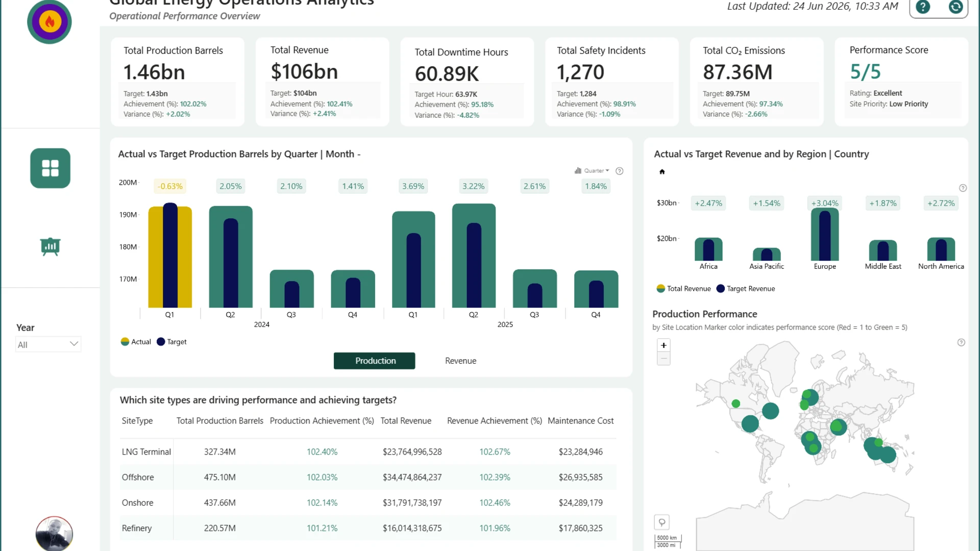Screen dimensions: 980x551
Task: Click the refresh icon in header
Action: [955, 7]
